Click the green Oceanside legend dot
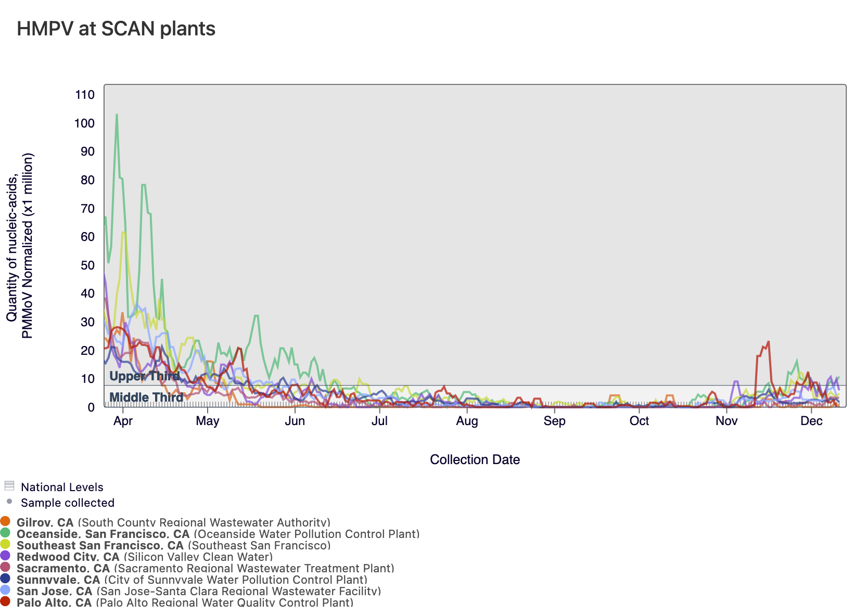The width and height of the screenshot is (867, 616). click(x=5, y=533)
